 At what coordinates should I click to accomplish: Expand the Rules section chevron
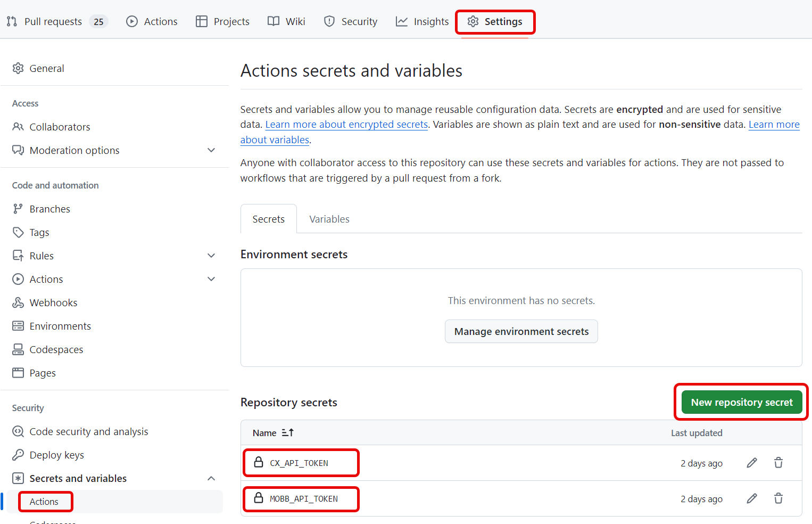211,256
